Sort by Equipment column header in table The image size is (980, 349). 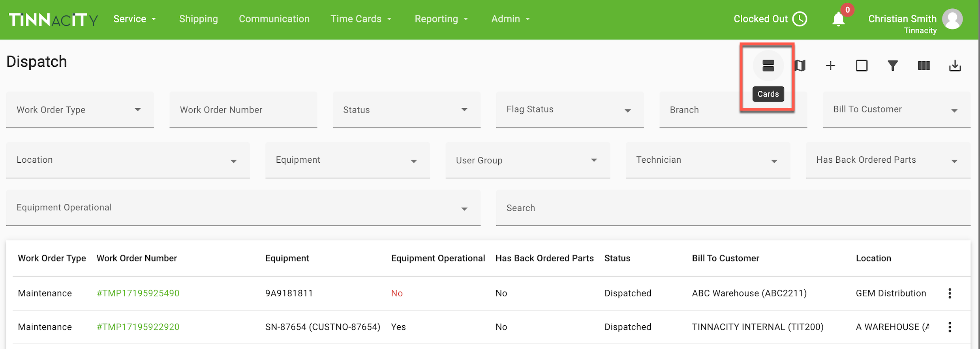[287, 258]
